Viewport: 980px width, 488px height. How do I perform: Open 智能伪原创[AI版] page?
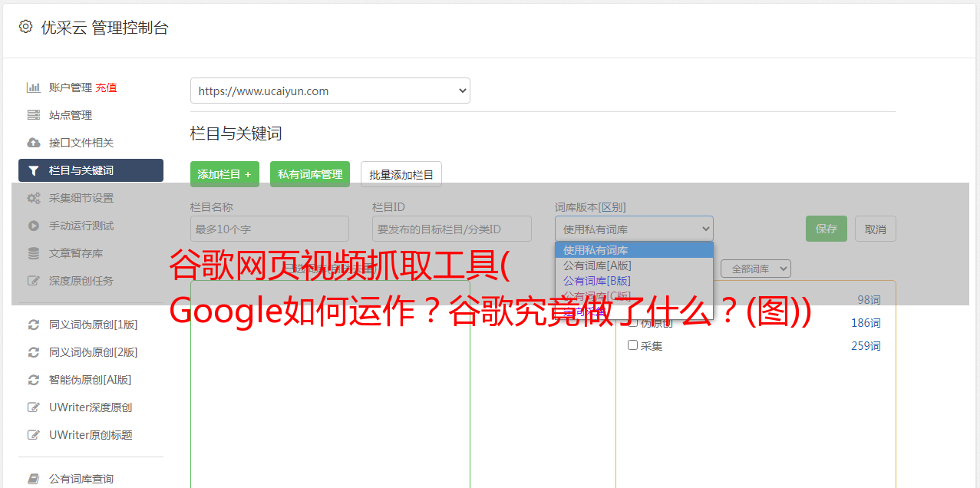tap(91, 380)
